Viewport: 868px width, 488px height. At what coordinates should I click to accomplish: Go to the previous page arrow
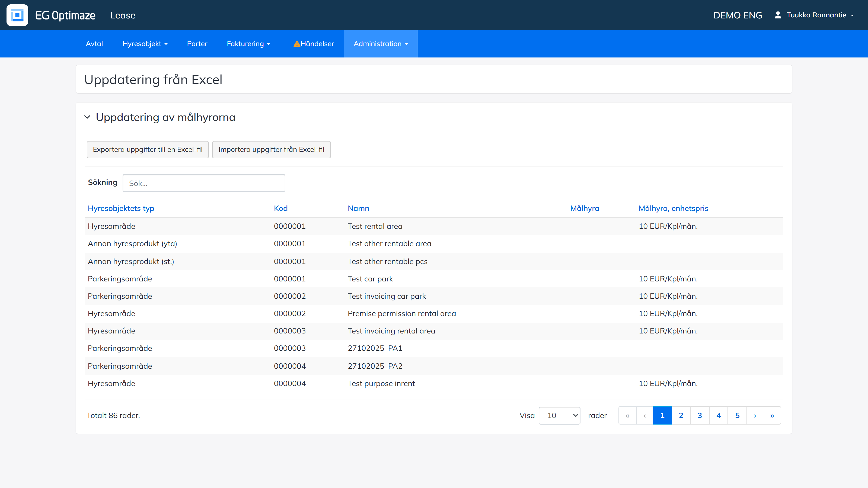click(x=644, y=415)
